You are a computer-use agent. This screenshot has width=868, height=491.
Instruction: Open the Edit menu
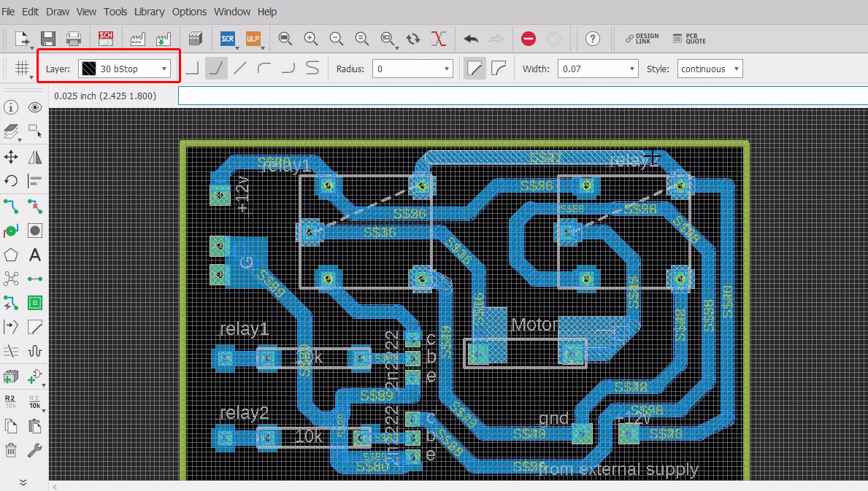[x=31, y=12]
